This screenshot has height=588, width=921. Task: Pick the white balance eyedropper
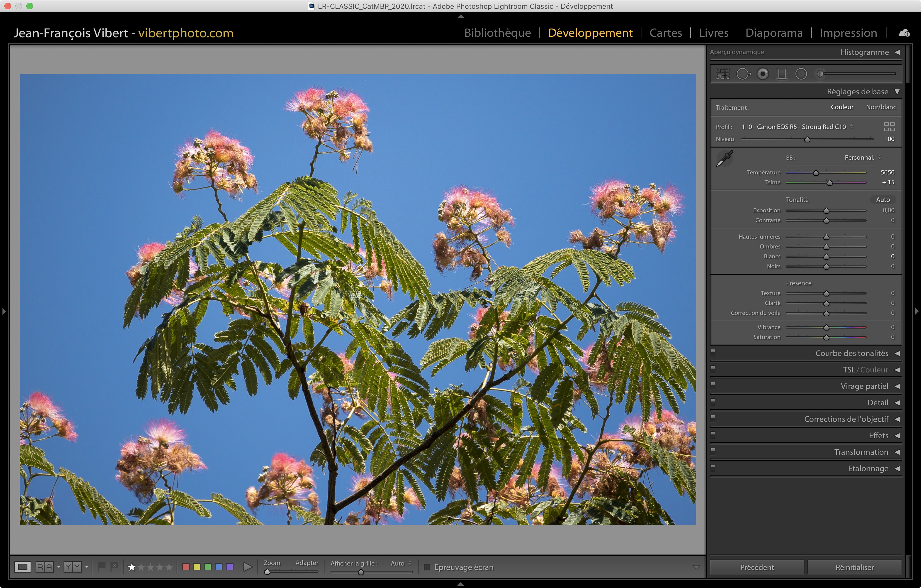724,158
